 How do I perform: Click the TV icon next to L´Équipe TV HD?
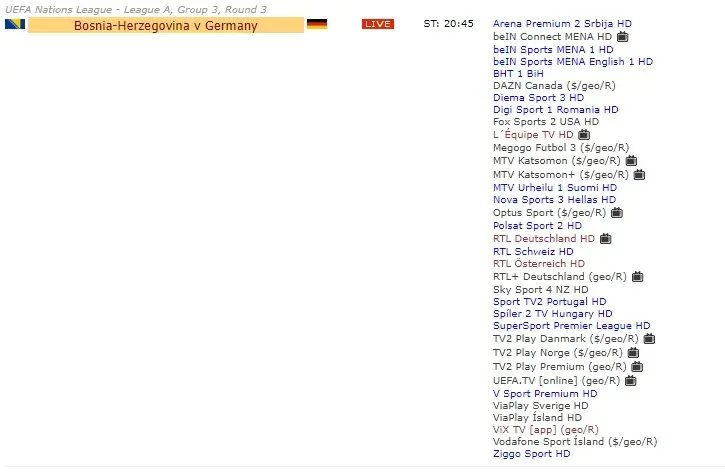click(584, 134)
